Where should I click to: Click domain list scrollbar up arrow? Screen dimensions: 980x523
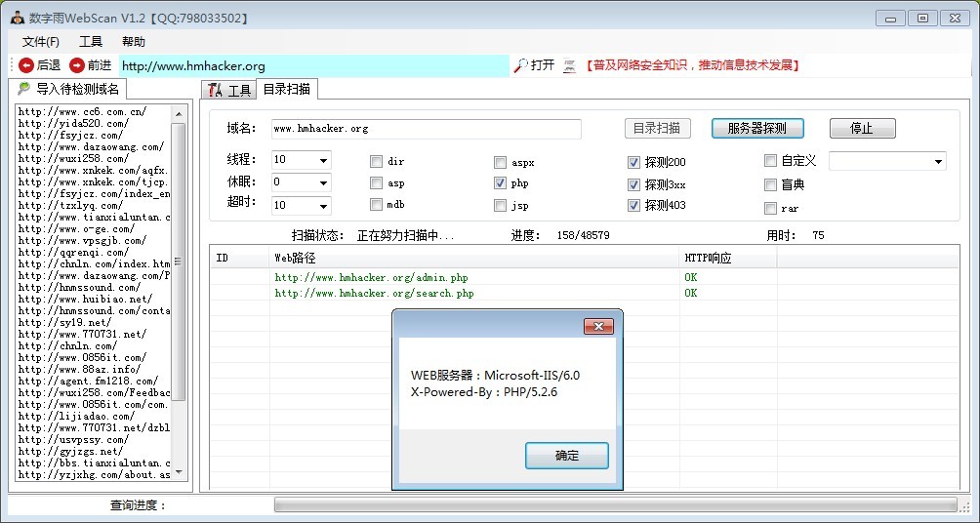(x=179, y=114)
